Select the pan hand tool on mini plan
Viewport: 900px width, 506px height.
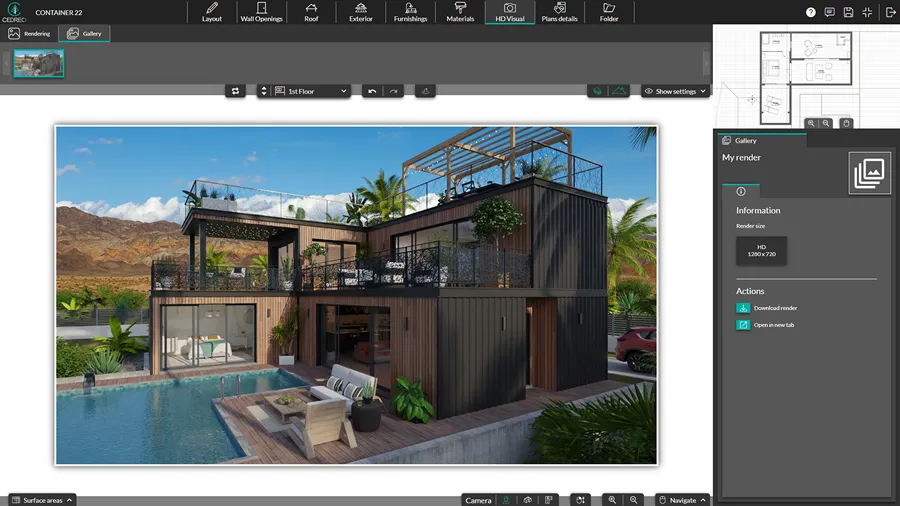pyautogui.click(x=846, y=123)
